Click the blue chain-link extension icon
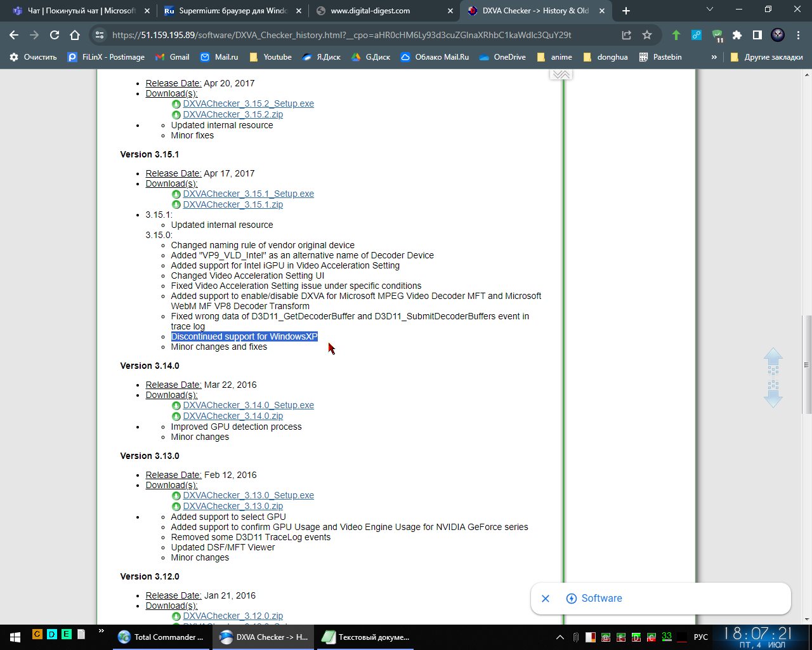812x650 pixels. pos(697,36)
